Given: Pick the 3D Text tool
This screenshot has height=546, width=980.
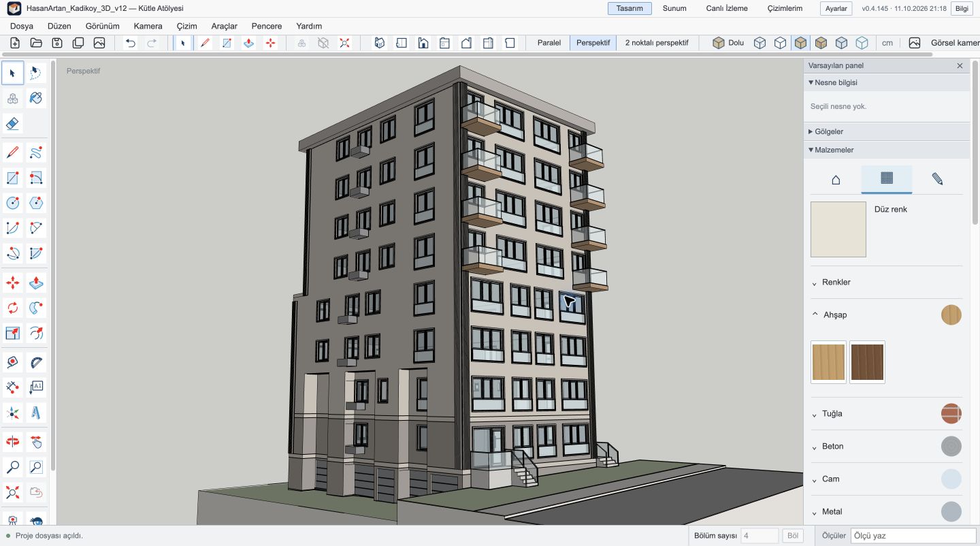Looking at the screenshot, I should click(36, 413).
